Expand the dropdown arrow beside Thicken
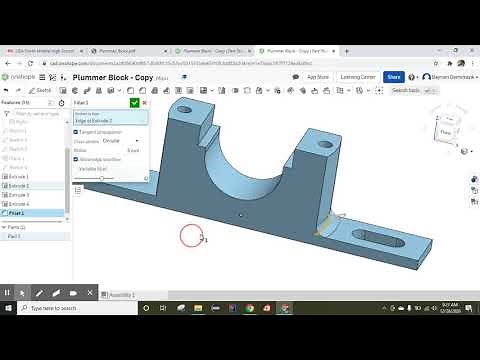 [x=119, y=90]
